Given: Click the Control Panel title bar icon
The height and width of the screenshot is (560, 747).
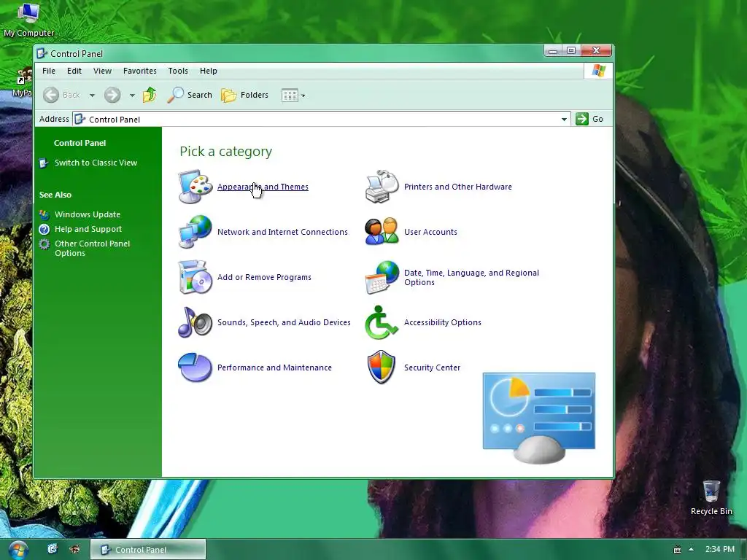Looking at the screenshot, I should pyautogui.click(x=42, y=53).
